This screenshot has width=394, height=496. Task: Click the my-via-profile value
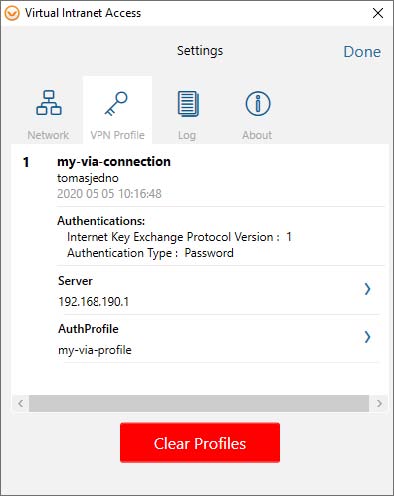coord(95,350)
